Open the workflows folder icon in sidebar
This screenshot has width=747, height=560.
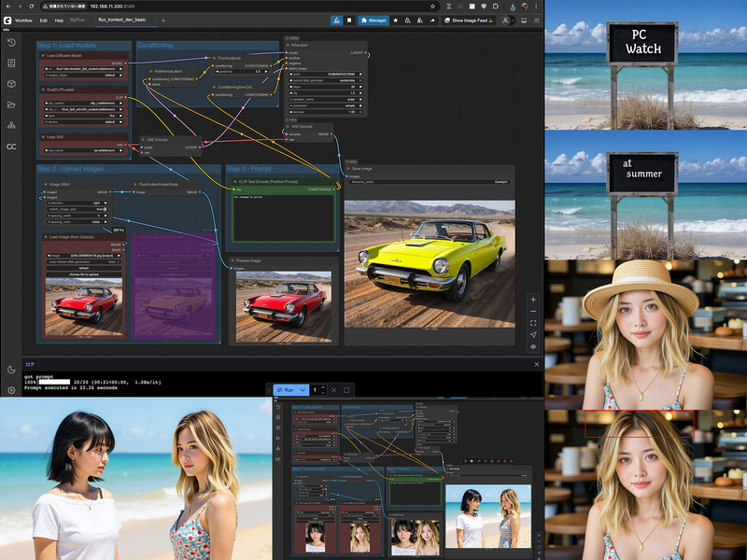tap(11, 105)
